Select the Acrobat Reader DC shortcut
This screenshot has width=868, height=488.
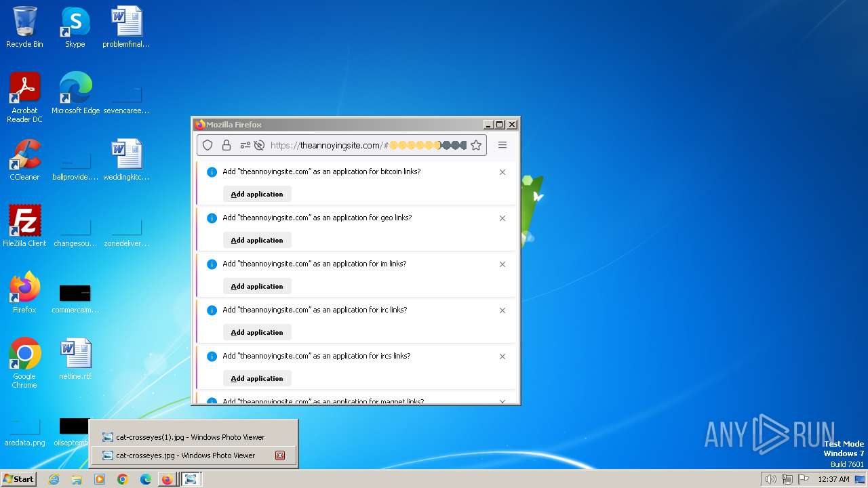(x=24, y=98)
